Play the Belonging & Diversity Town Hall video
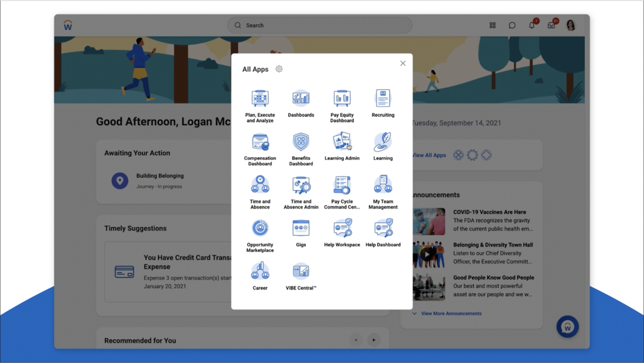The width and height of the screenshot is (644, 363). pyautogui.click(x=428, y=254)
